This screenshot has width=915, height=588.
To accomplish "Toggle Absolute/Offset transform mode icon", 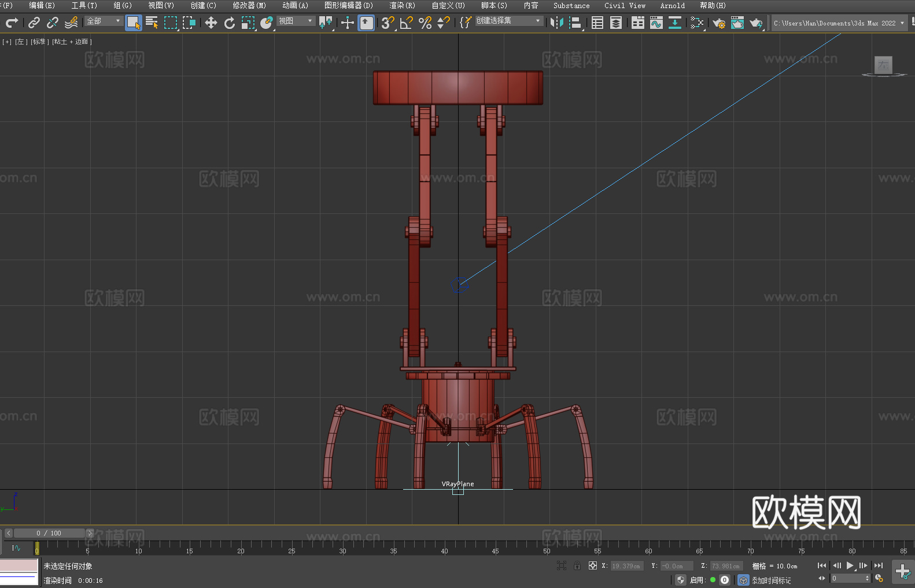I will click(593, 565).
